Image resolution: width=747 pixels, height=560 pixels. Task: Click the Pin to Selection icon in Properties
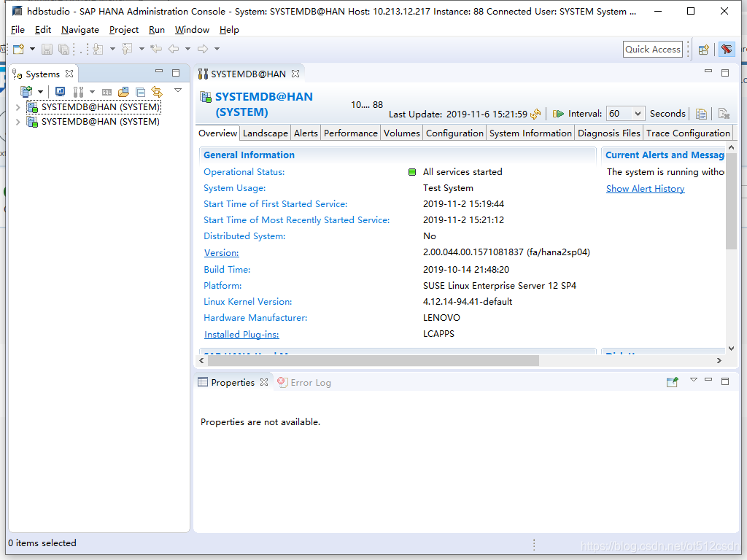[x=672, y=382]
